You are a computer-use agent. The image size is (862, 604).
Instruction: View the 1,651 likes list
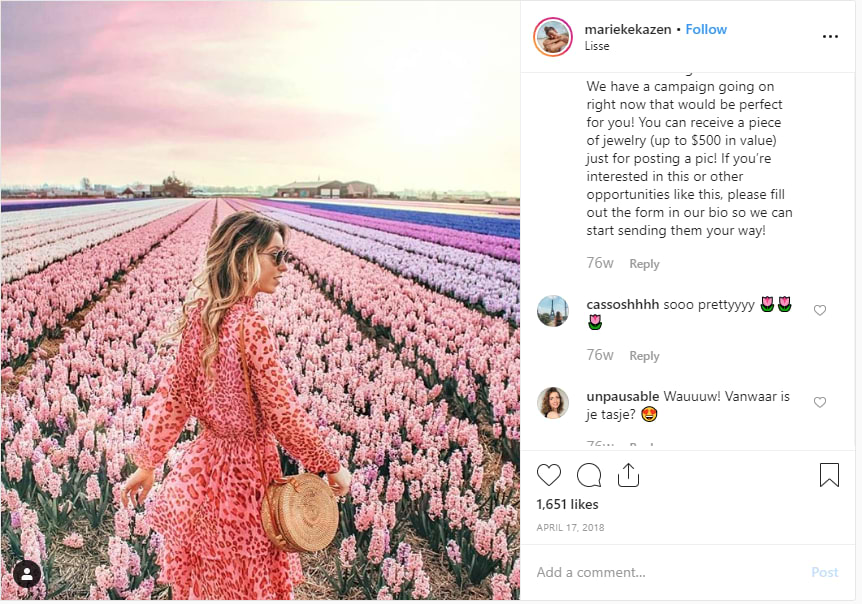tap(567, 504)
